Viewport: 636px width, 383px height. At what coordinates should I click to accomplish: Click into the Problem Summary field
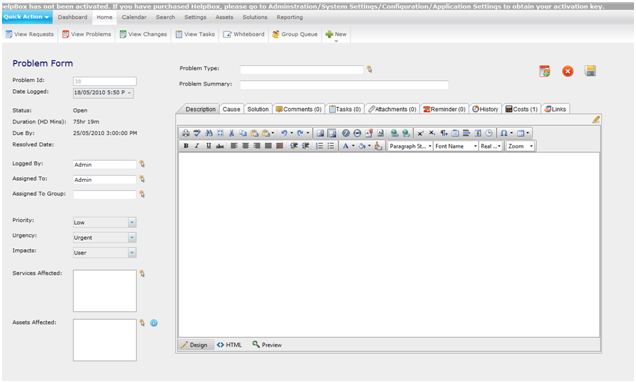(x=344, y=85)
